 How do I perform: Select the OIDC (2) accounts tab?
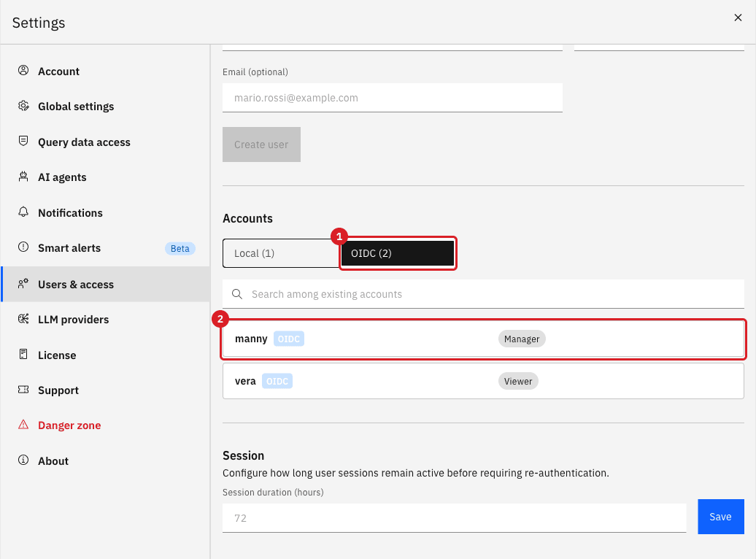[x=398, y=253]
